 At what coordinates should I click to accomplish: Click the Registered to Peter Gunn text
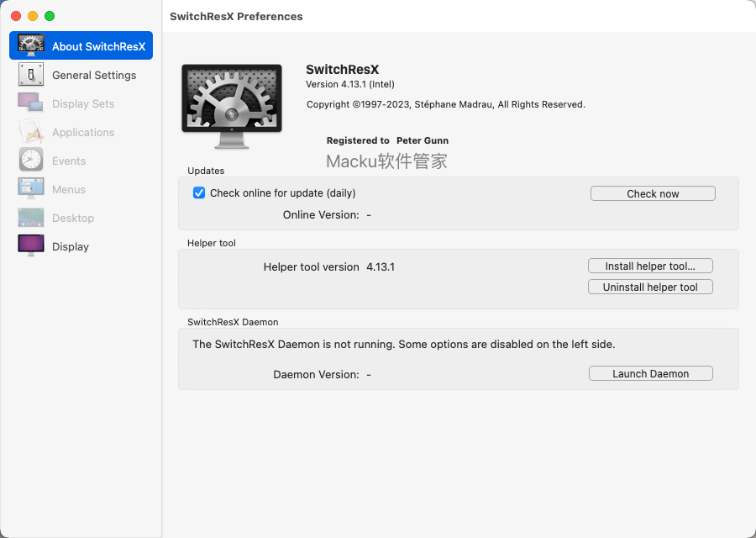coord(387,140)
